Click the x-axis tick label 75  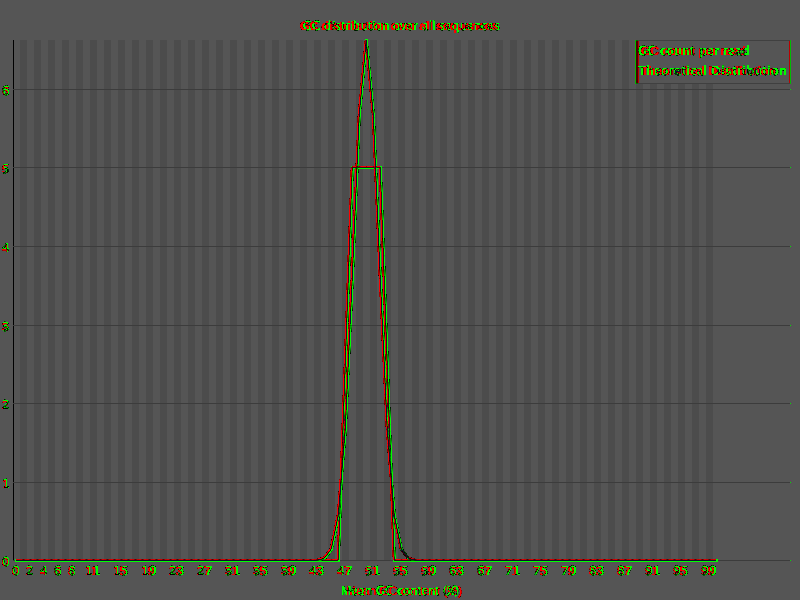click(x=540, y=571)
